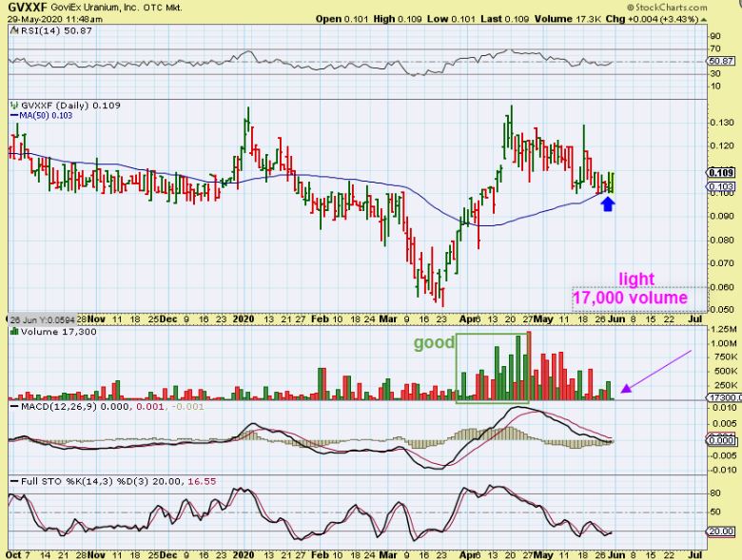Click the Oct 7 date label at chart bottom
Viewport: 742px width, 560px height.
tap(17, 554)
